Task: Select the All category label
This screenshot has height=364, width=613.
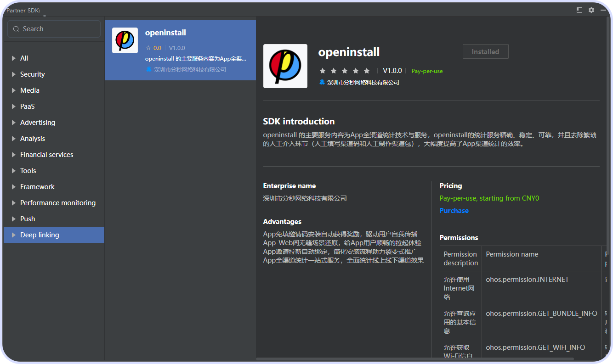Action: (24, 58)
